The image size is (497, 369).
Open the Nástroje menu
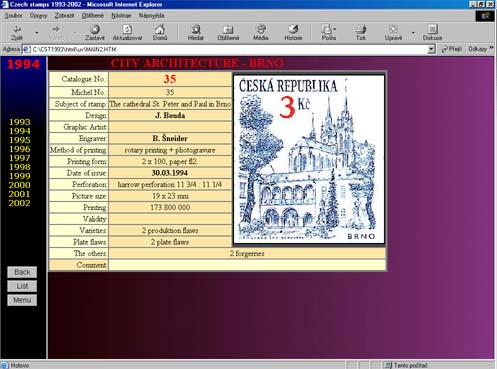(121, 16)
